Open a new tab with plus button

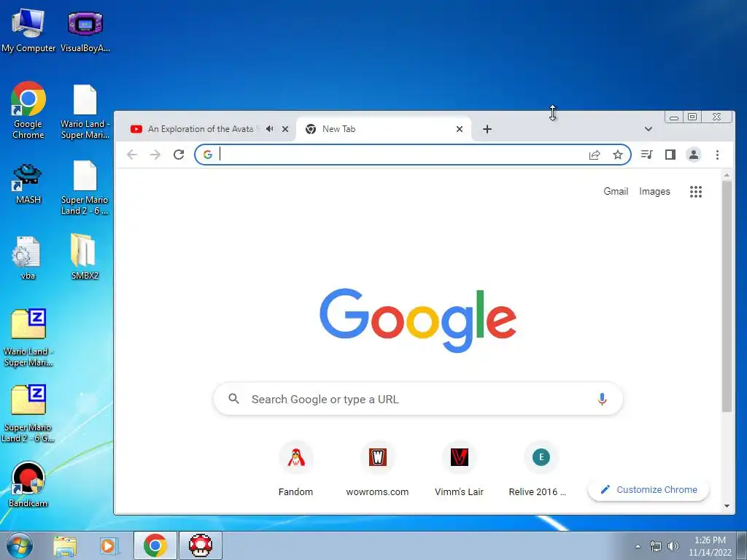(487, 129)
